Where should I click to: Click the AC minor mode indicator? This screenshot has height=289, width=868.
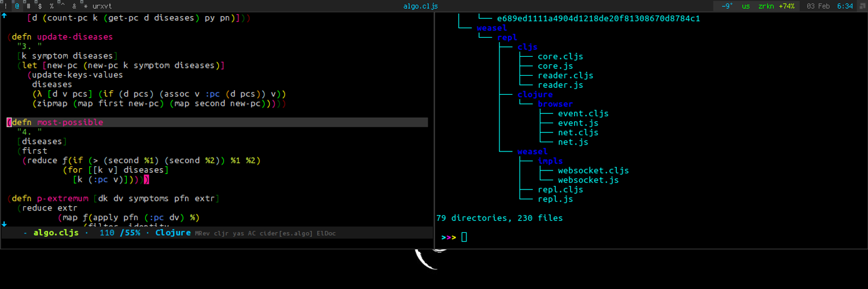coord(252,234)
